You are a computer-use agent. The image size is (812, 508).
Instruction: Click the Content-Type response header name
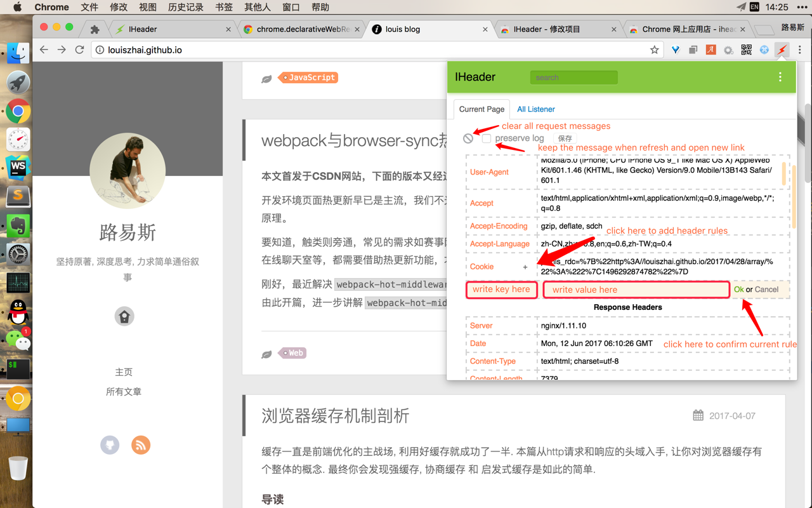click(493, 361)
